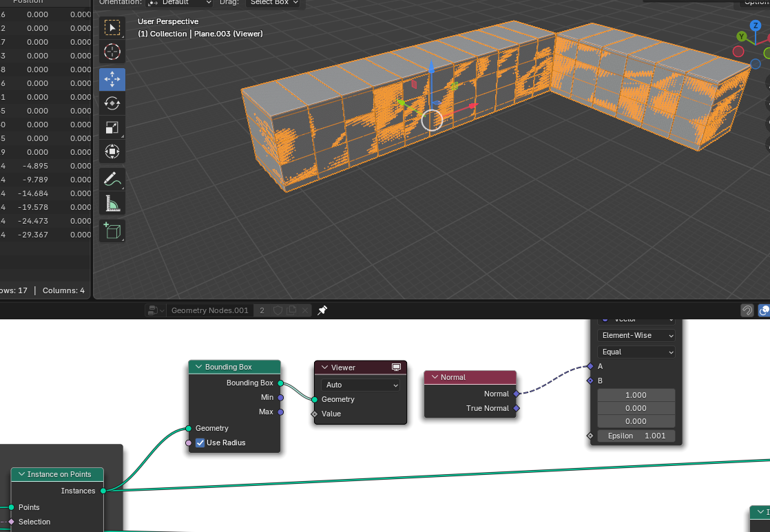Viewport: 770px width, 532px height.
Task: Collapse the Normal node
Action: pos(435,377)
